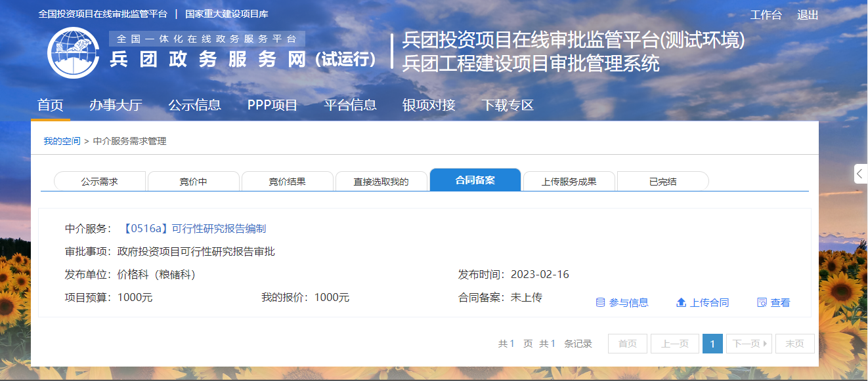Image resolution: width=868 pixels, height=381 pixels.
Task: Open the 办事大厅 navigation menu
Action: [x=116, y=105]
